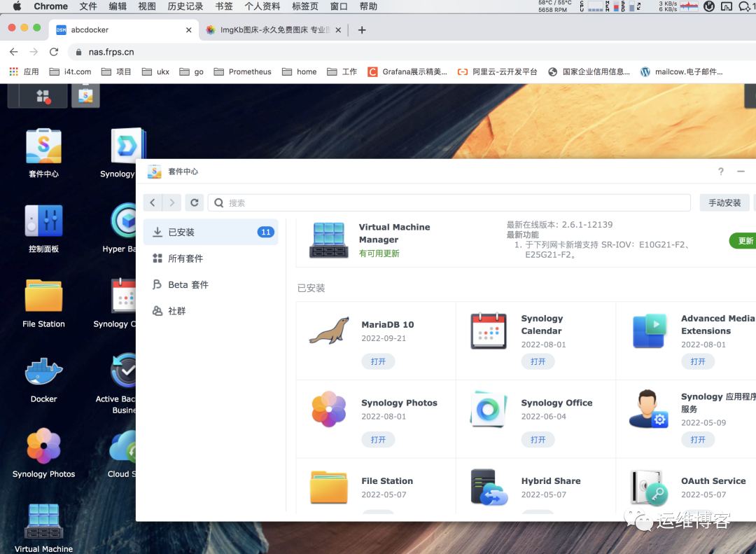Open a new Chrome tab
This screenshot has height=554, width=756.
(362, 30)
